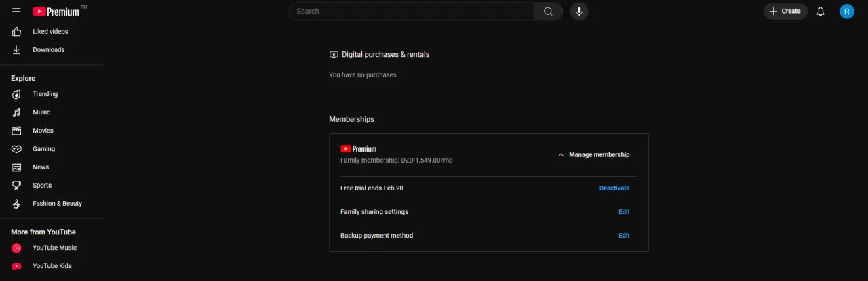Screen dimensions: 868x281
Task: Click 'More from YouTube' heading
Action: [43, 232]
